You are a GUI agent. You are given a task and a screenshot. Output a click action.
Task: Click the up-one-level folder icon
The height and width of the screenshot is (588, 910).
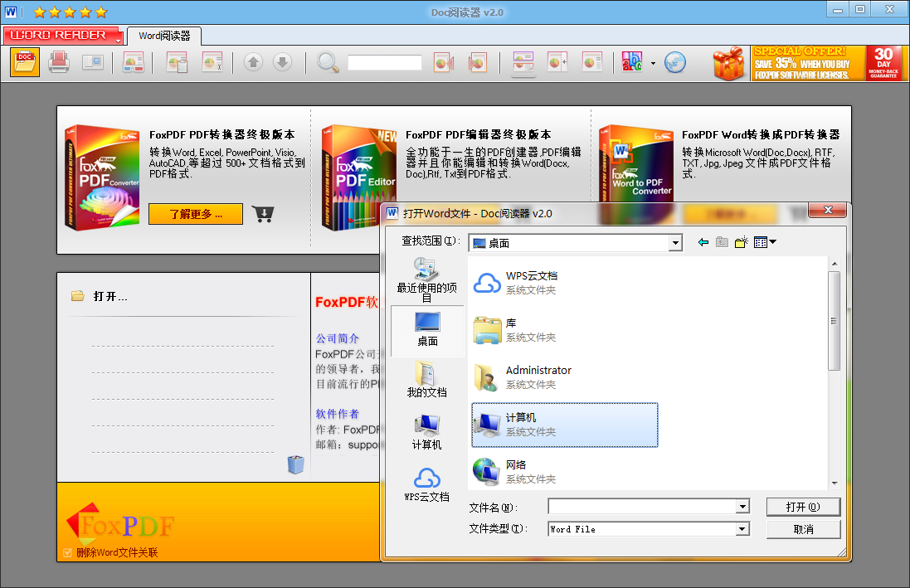click(x=722, y=242)
